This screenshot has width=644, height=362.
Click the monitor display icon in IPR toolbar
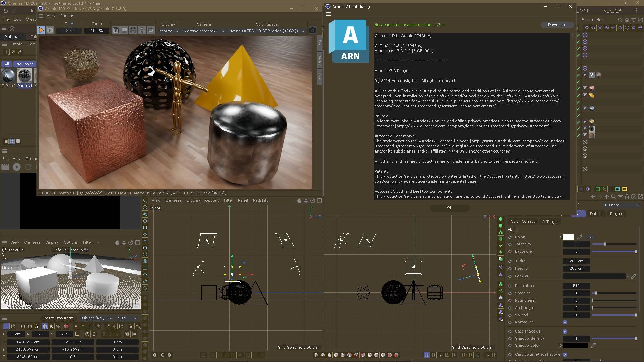pos(124,31)
